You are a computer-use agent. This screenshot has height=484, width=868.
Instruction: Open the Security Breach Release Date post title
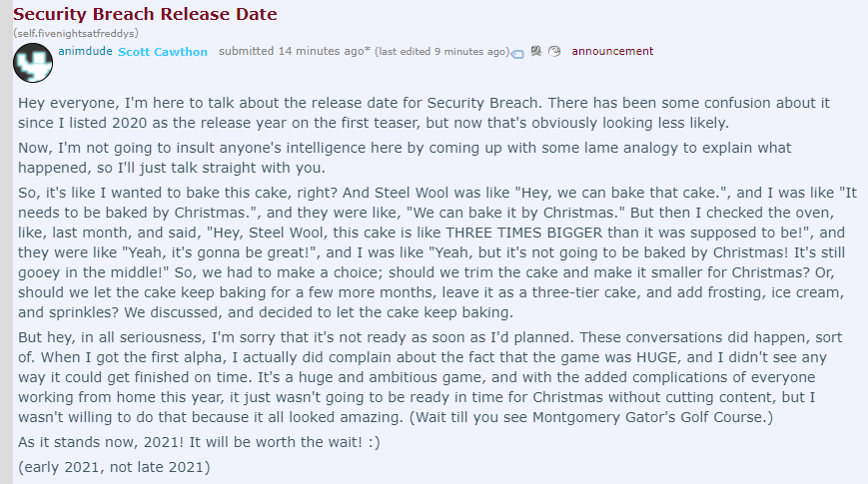pos(145,14)
